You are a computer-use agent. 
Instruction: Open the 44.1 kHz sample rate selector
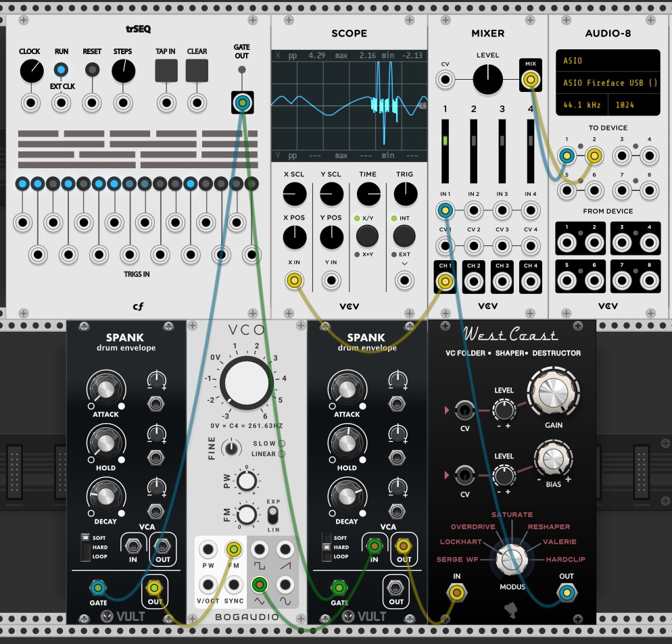[581, 105]
